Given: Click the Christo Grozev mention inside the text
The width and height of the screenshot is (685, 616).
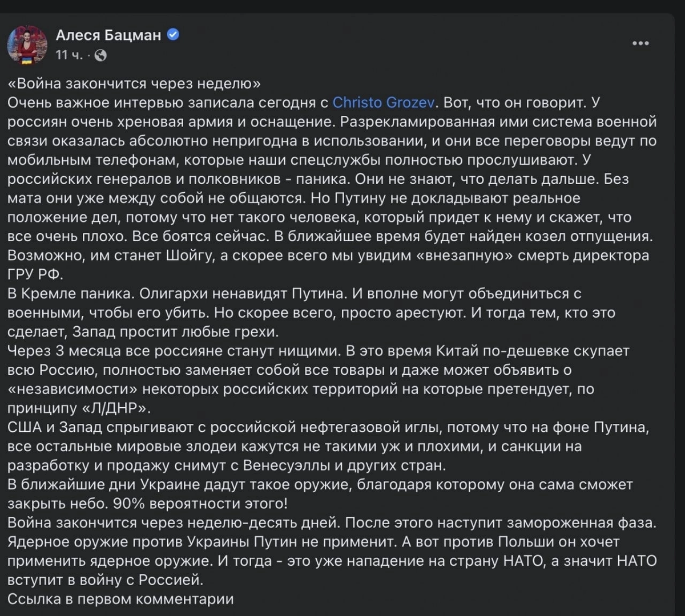Looking at the screenshot, I should (383, 103).
